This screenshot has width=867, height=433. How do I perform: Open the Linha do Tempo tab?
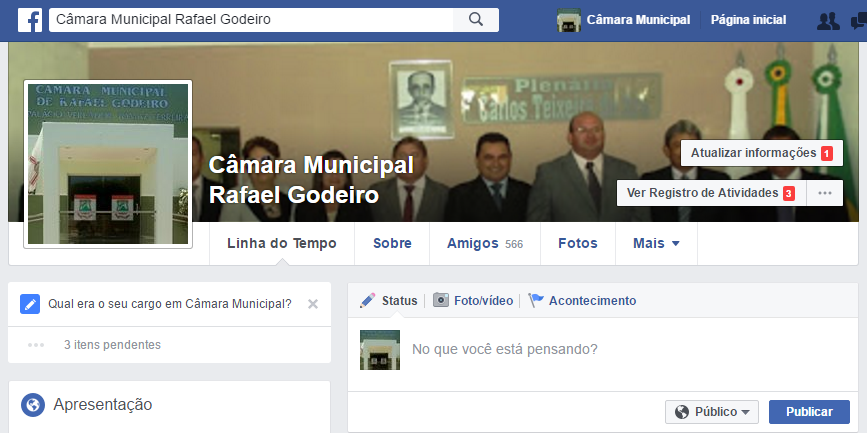(x=282, y=243)
